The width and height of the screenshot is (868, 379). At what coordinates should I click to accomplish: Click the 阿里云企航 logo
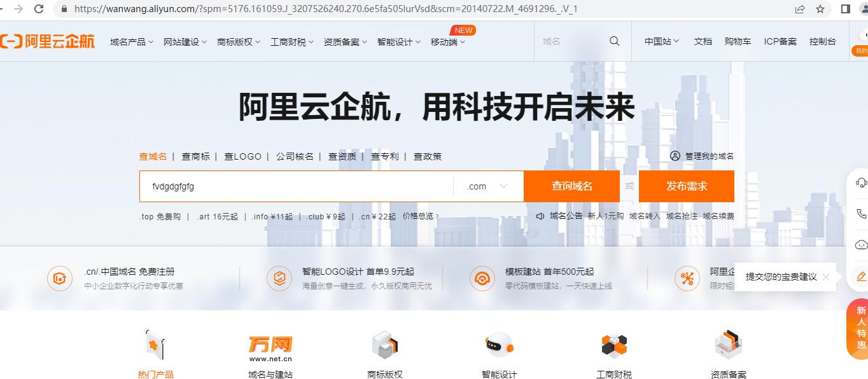(x=48, y=40)
